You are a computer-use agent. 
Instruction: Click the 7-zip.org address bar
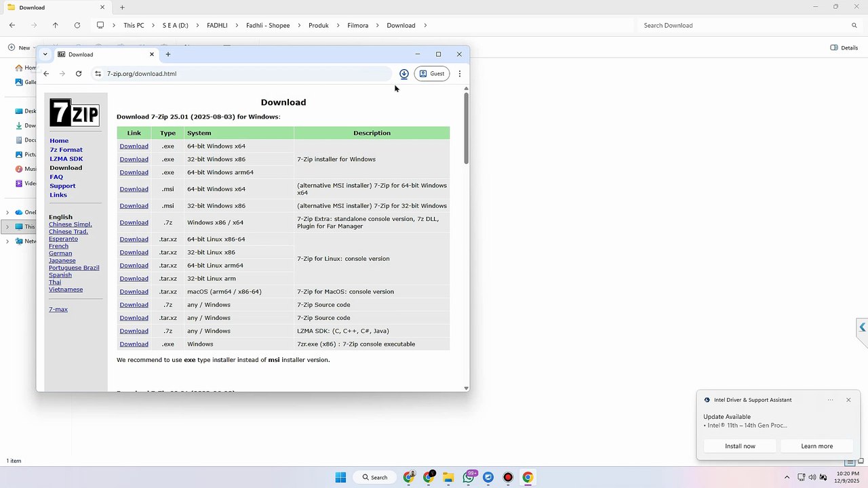241,74
